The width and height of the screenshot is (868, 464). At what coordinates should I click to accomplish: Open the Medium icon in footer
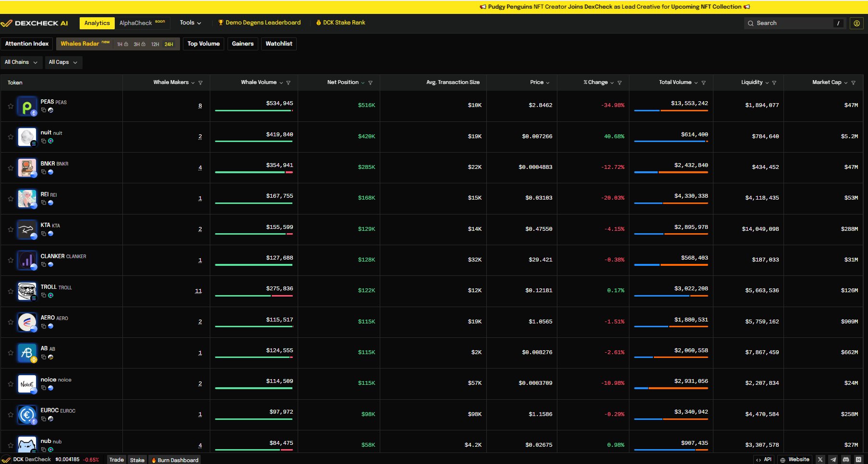tap(858, 460)
